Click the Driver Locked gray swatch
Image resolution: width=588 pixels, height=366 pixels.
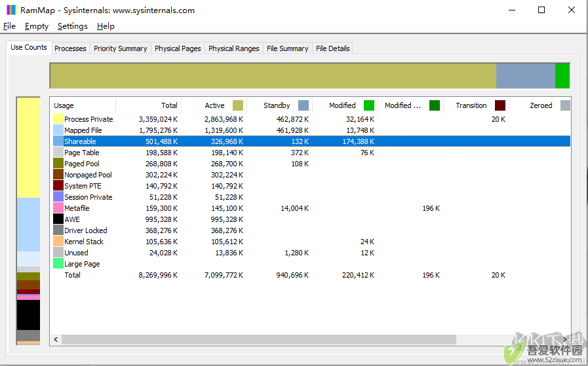(x=58, y=230)
